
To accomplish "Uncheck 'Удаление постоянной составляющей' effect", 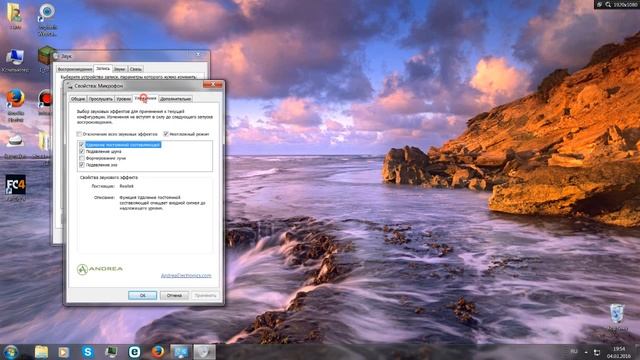I will tap(82, 144).
